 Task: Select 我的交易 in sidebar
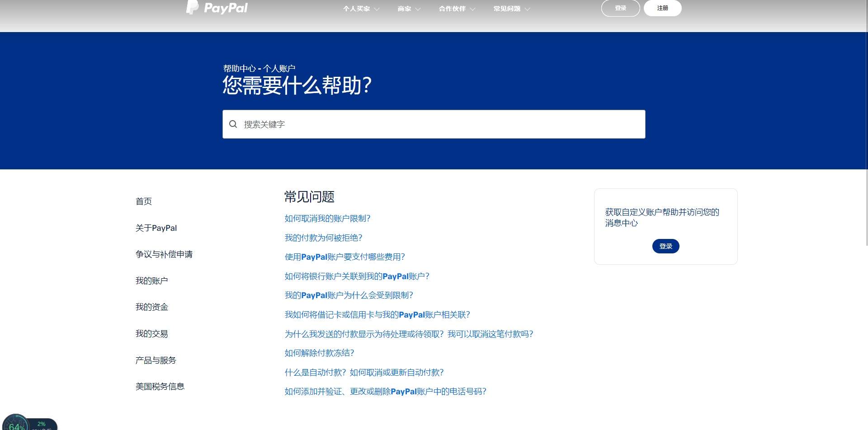click(152, 334)
